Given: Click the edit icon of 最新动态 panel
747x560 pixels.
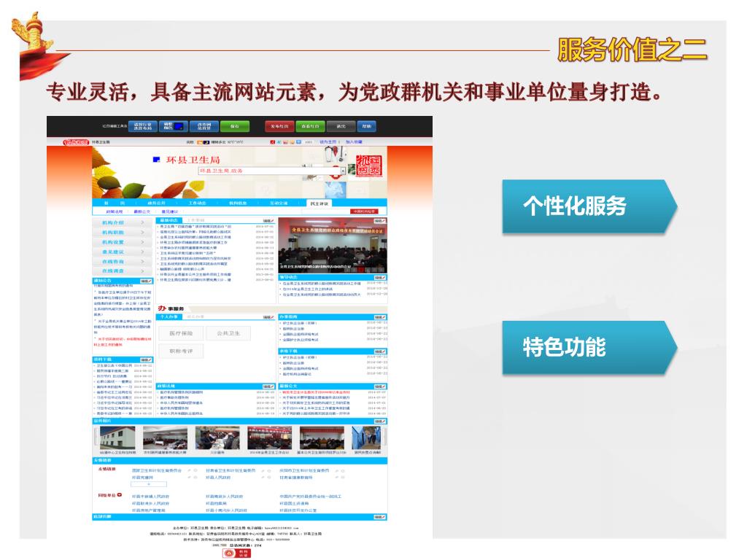Looking at the screenshot, I should (268, 221).
